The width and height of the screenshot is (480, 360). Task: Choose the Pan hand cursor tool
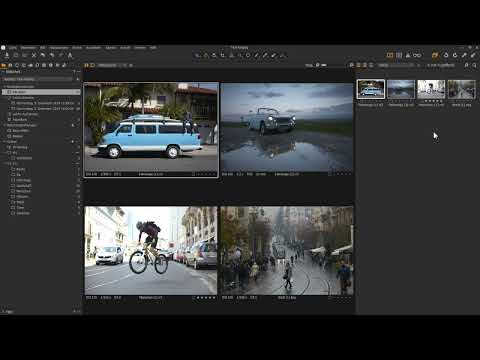pyautogui.click(x=206, y=55)
